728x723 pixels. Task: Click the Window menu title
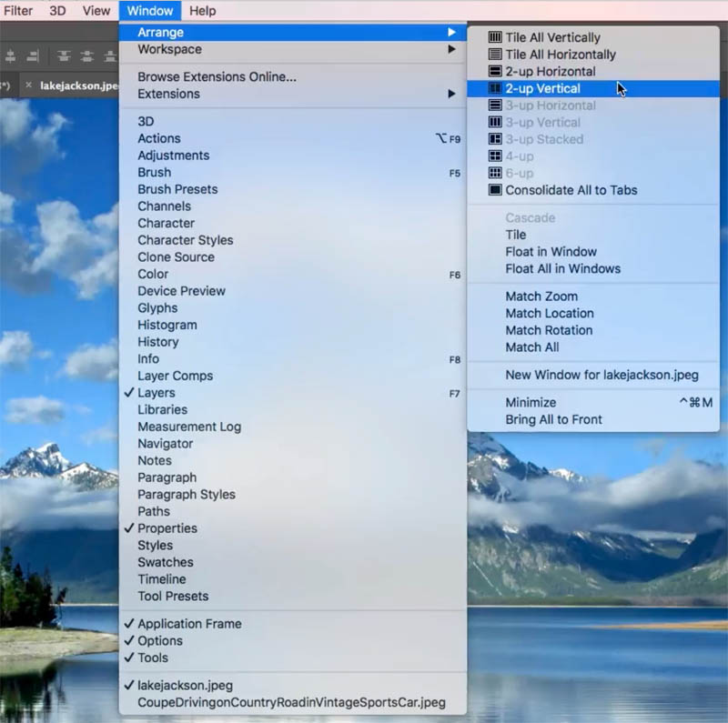150,11
